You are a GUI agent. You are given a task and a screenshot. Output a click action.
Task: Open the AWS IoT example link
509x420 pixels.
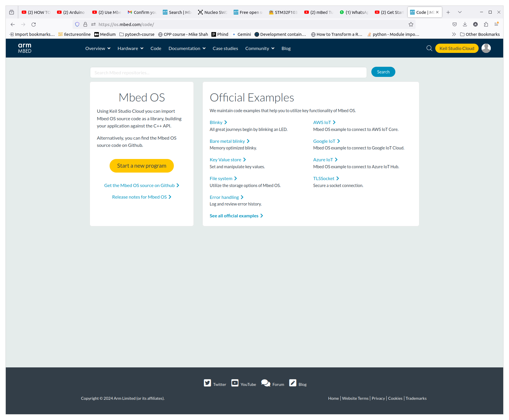pyautogui.click(x=324, y=122)
